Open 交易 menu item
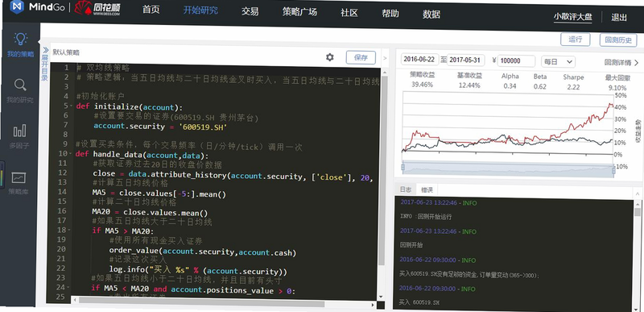Viewport: 644px width, 312px height. [250, 11]
